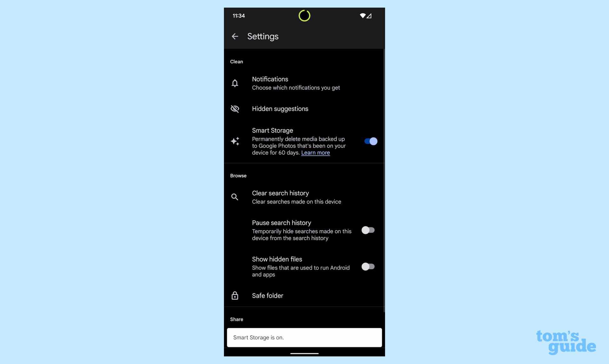Tap the hidden suggestions eye icon
The image size is (609, 364).
pos(234,109)
